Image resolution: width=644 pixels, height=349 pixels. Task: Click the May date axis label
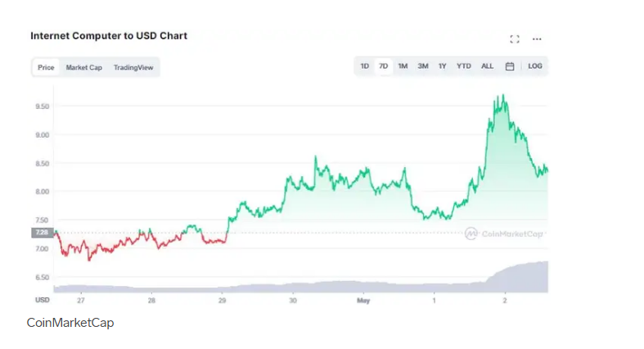(363, 301)
